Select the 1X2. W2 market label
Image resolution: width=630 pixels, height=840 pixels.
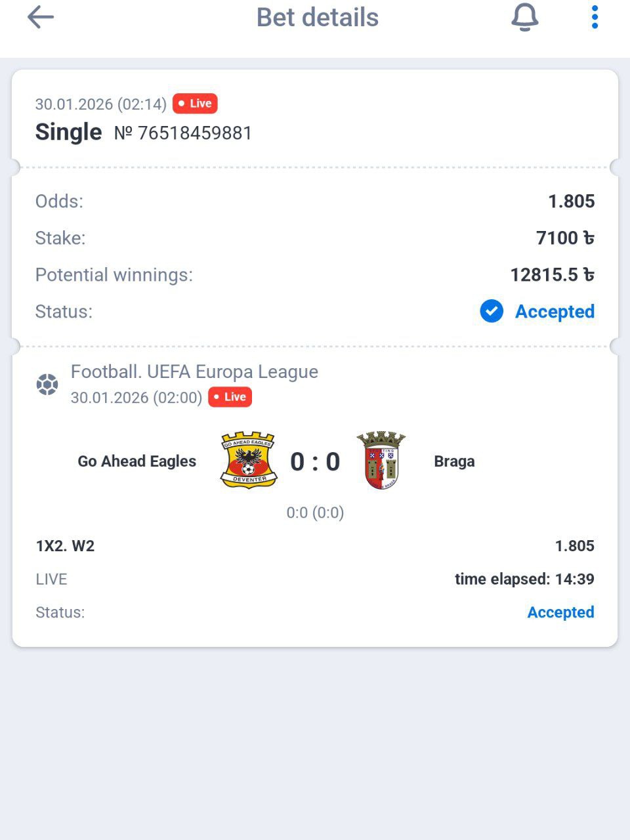point(65,546)
